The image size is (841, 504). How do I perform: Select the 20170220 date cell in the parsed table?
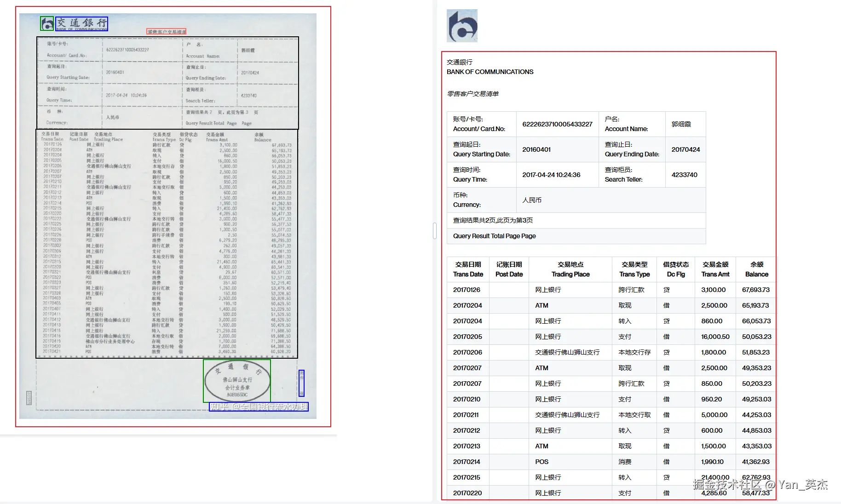pos(467,493)
